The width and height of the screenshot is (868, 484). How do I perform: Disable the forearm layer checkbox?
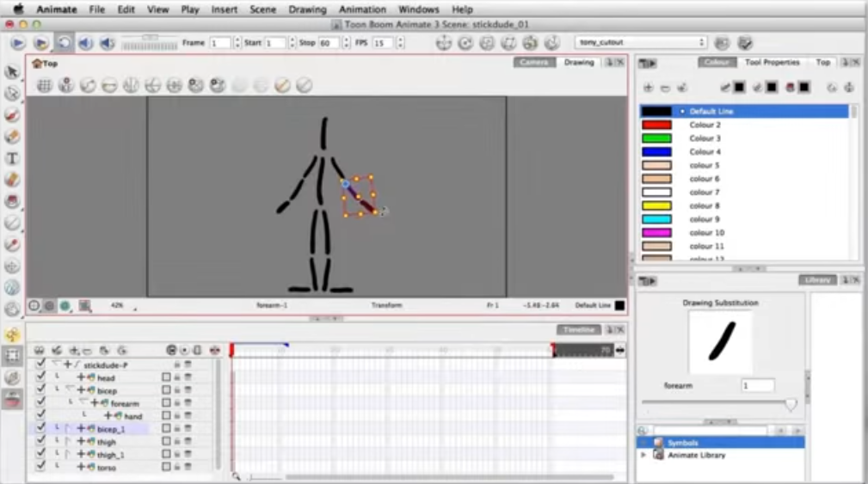tap(40, 402)
